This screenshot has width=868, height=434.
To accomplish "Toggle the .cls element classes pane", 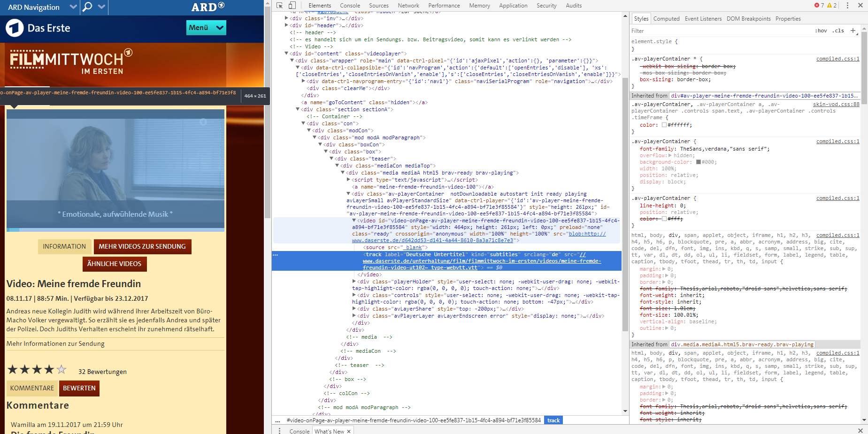I will coord(838,30).
